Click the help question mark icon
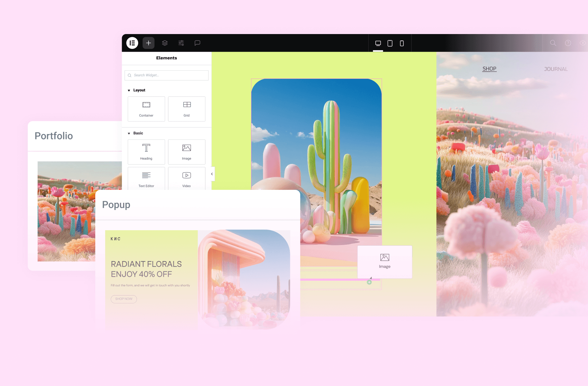The image size is (588, 386). click(x=568, y=43)
